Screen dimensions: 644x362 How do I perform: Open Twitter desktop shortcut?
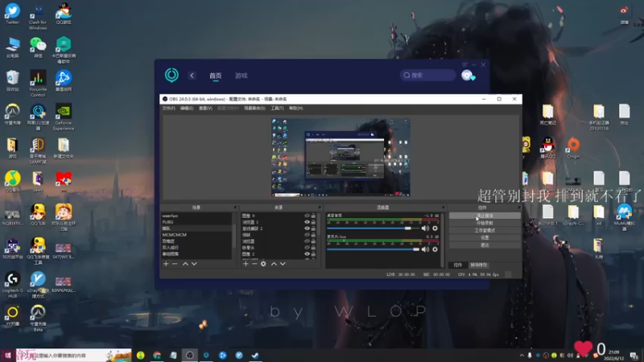click(12, 14)
